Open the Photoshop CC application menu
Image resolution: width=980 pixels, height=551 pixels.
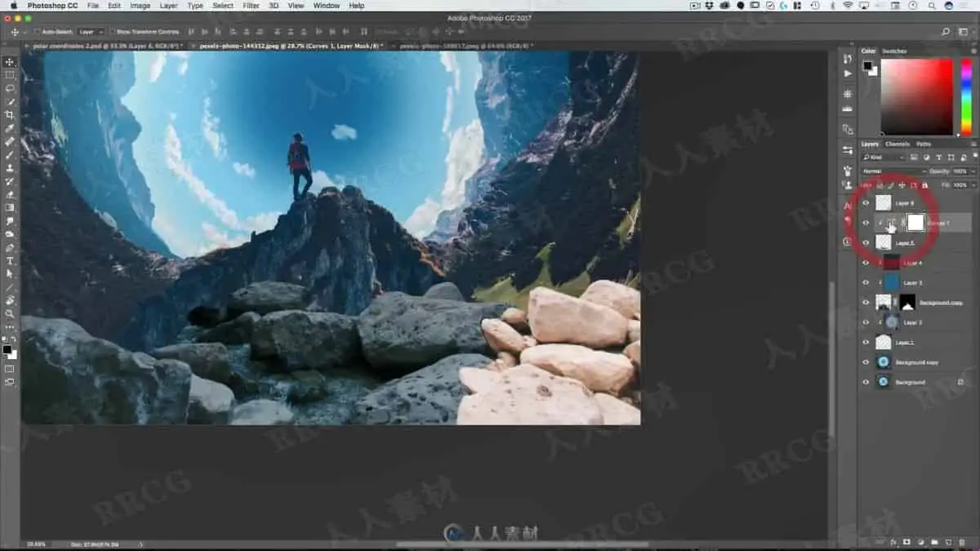point(52,6)
